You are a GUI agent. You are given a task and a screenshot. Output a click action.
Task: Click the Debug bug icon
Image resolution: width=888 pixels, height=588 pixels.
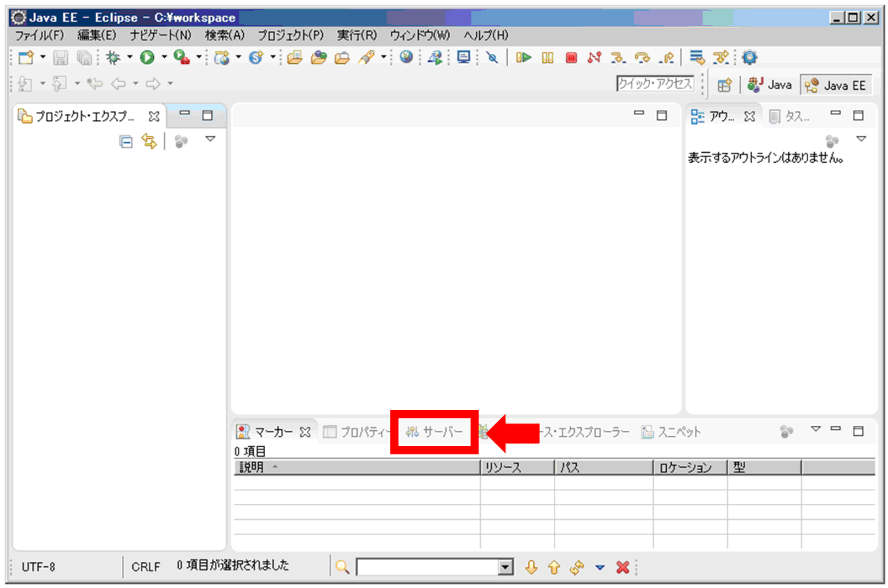click(x=113, y=57)
